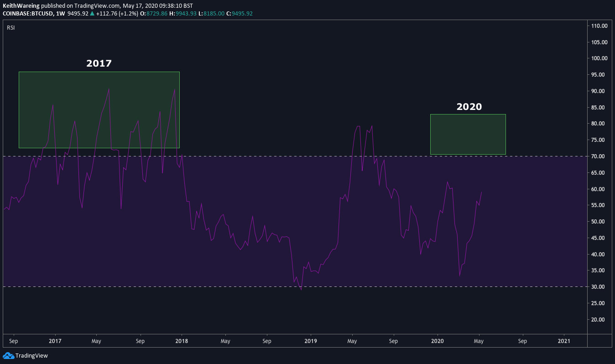
Task: Click the 70.00 level on price scale
Action: 599,156
